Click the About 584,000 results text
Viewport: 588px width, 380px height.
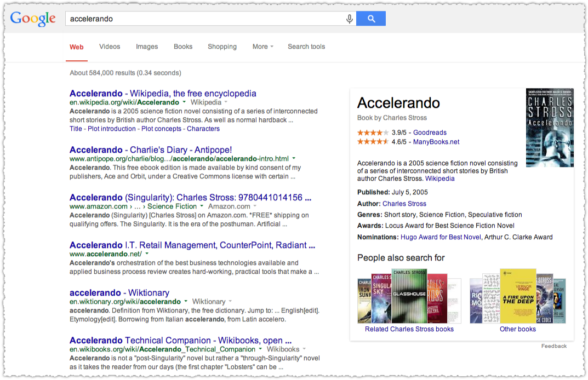pos(125,73)
